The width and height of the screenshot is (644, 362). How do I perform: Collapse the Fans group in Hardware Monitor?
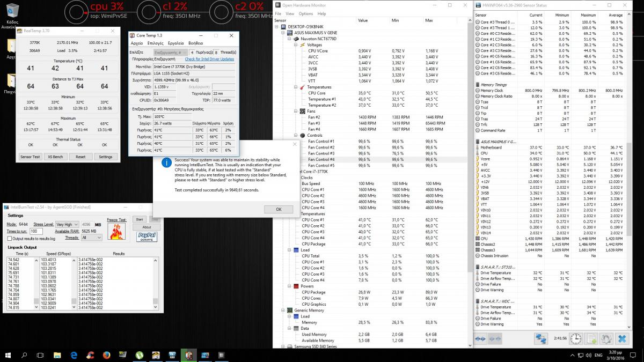coord(296,111)
